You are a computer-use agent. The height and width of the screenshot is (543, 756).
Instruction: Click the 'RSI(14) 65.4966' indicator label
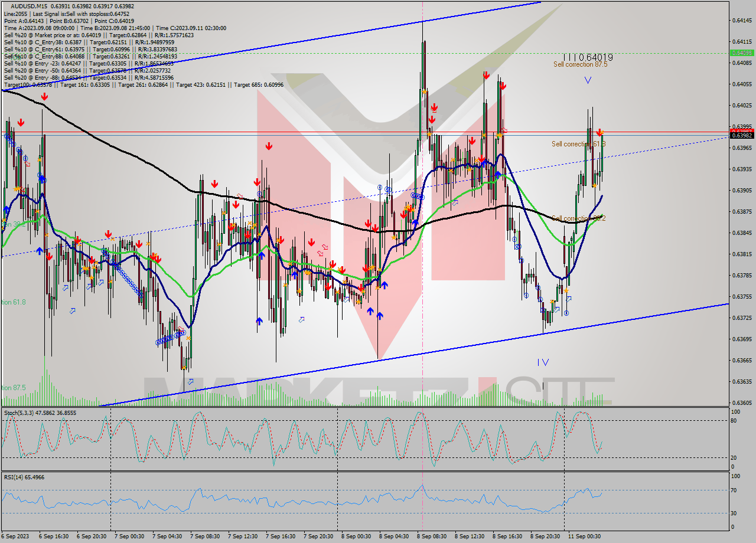[x=24, y=477]
